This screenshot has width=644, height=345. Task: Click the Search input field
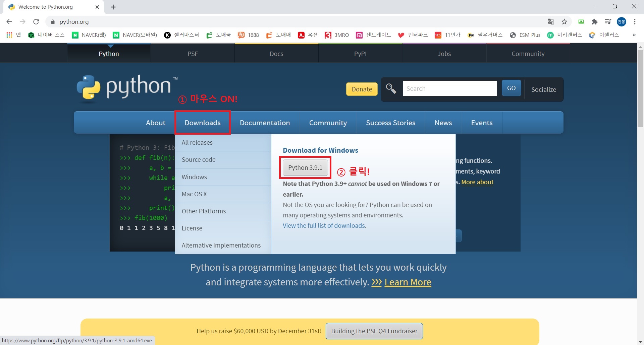pyautogui.click(x=450, y=88)
